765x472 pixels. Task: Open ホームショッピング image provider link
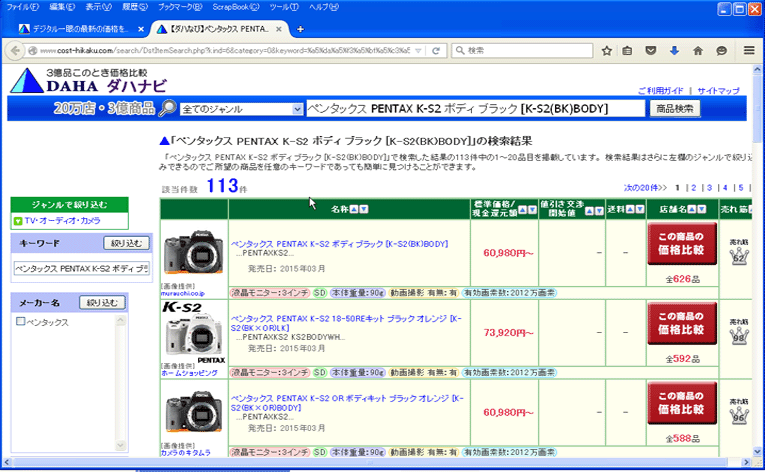click(189, 373)
